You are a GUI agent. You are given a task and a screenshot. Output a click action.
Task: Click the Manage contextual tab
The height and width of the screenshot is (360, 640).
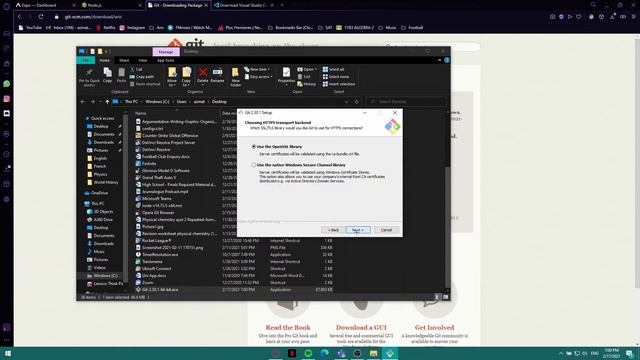coord(166,52)
